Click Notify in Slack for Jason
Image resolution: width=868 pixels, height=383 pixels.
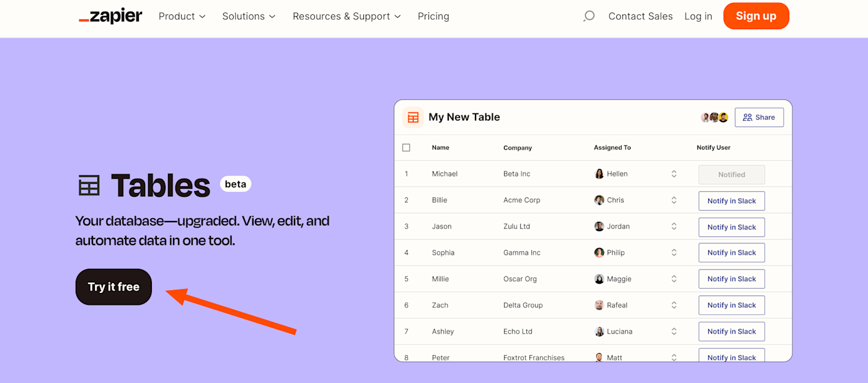click(732, 227)
